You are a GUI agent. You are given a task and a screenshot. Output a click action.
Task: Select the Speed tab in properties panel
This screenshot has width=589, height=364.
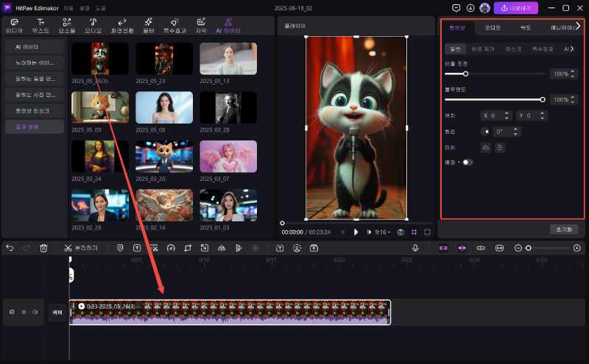pyautogui.click(x=525, y=27)
